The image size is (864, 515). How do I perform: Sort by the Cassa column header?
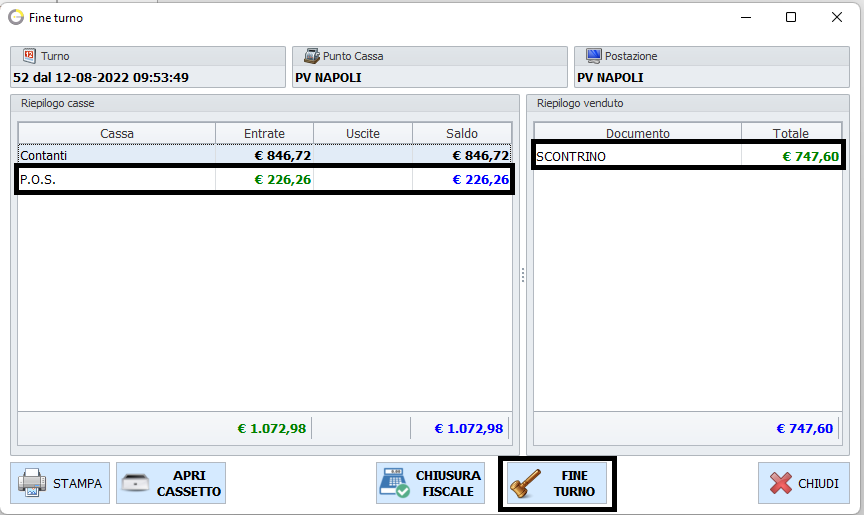tap(116, 133)
